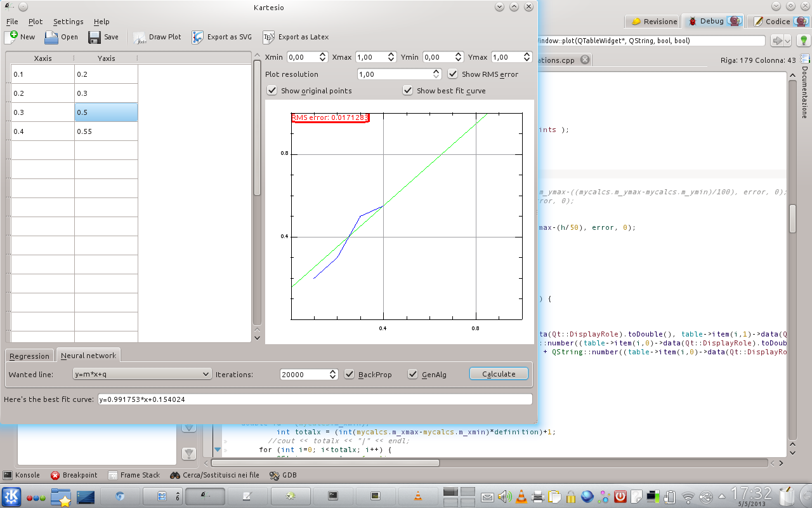Click the best fit curve text field
This screenshot has width=812, height=508.
315,399
